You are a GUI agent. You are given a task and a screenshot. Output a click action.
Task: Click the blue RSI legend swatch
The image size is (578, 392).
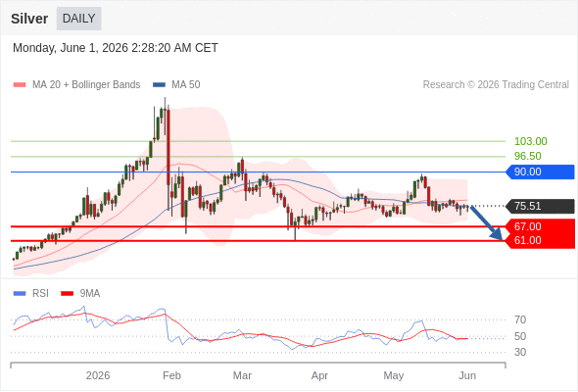click(20, 294)
